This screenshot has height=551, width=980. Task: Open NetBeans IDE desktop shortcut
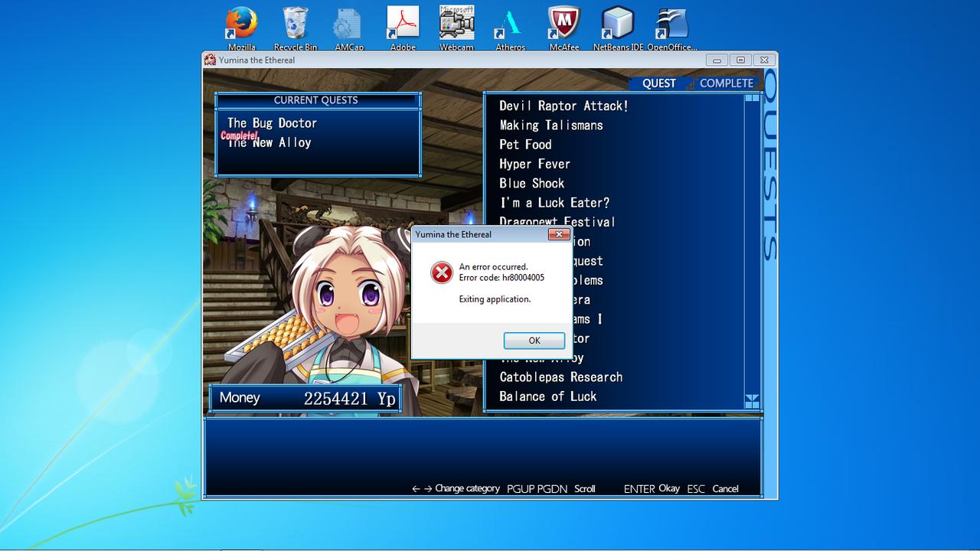click(x=617, y=24)
